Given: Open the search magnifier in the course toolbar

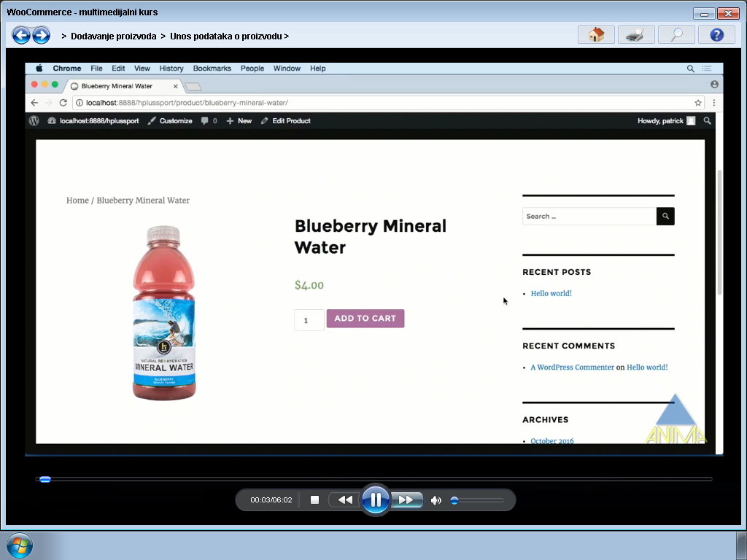Looking at the screenshot, I should 676,35.
